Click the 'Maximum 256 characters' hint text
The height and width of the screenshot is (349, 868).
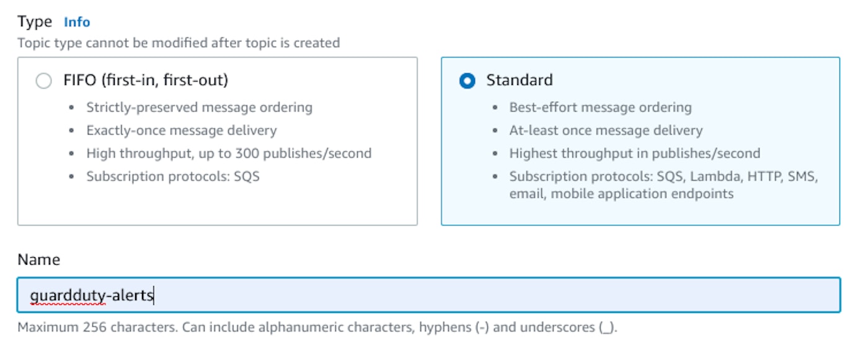pos(317,327)
